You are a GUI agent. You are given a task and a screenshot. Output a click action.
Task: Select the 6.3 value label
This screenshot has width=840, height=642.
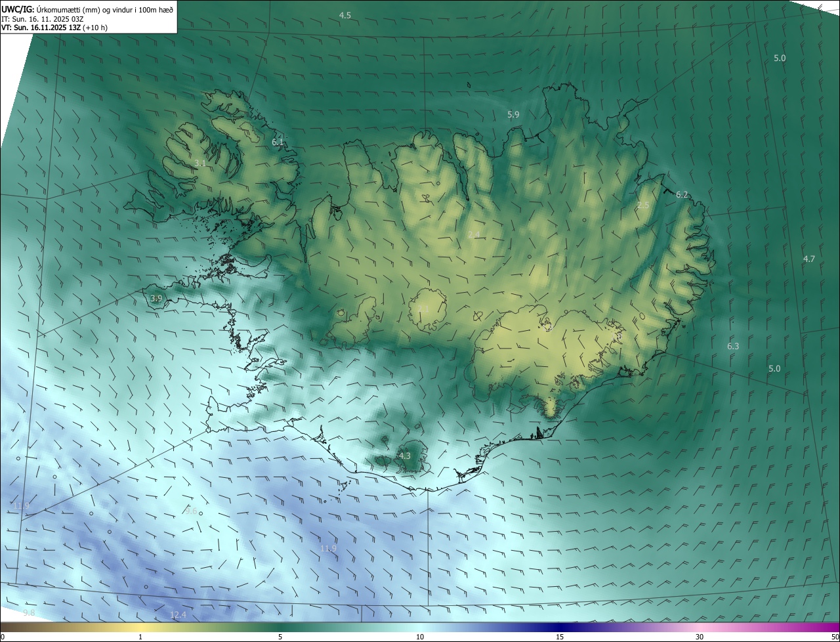point(733,347)
